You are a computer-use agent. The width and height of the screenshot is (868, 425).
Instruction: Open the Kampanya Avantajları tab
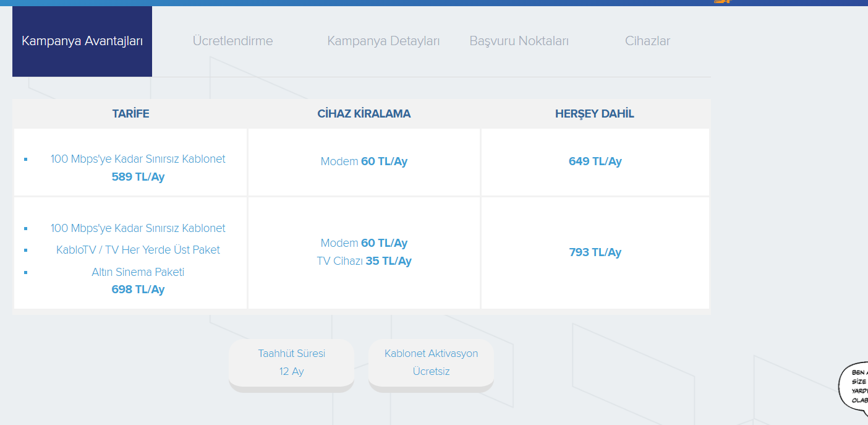82,41
